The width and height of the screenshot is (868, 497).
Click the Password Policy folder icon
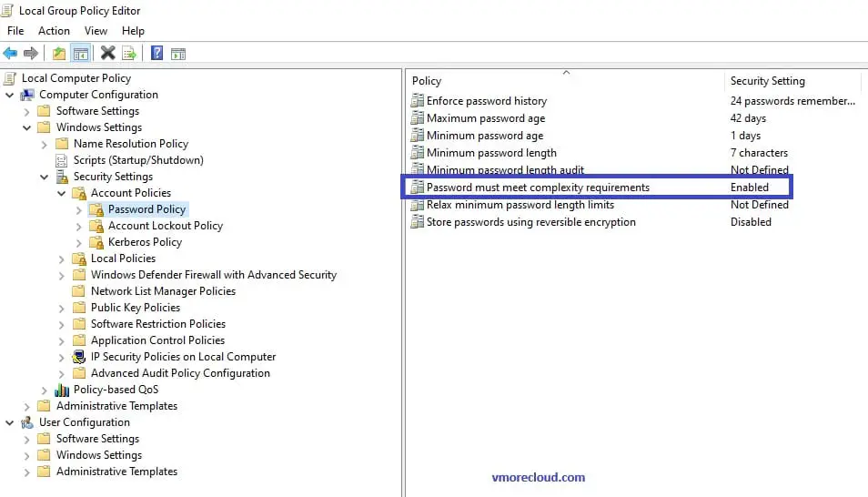pos(96,209)
